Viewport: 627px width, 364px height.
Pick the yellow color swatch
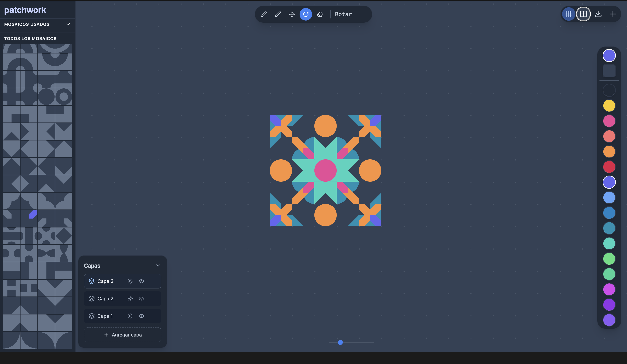(x=609, y=106)
